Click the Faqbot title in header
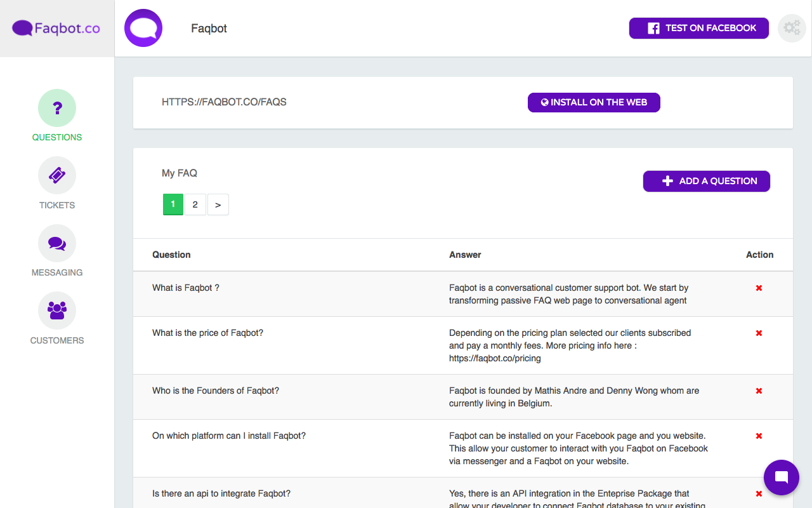The width and height of the screenshot is (812, 508). [x=209, y=29]
